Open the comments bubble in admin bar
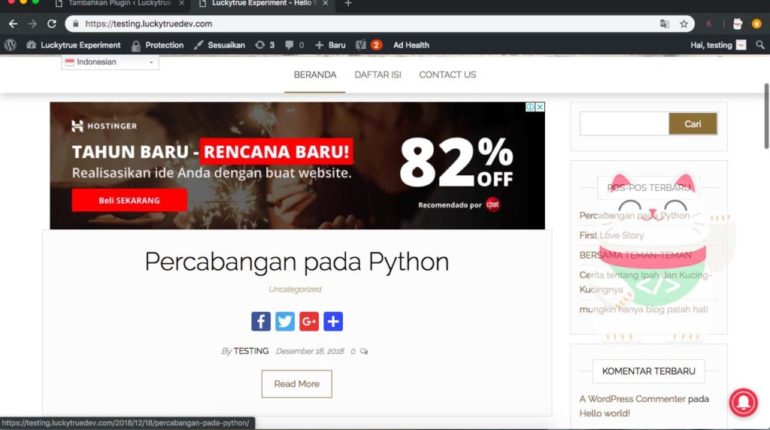 (294, 45)
